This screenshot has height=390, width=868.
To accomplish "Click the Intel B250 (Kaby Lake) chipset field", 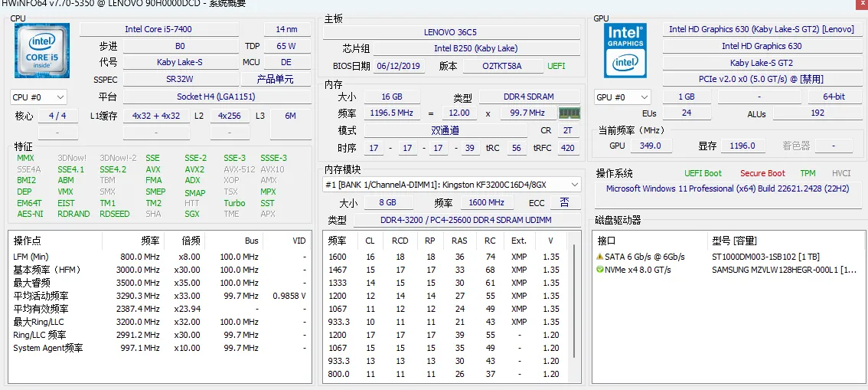I will (477, 48).
